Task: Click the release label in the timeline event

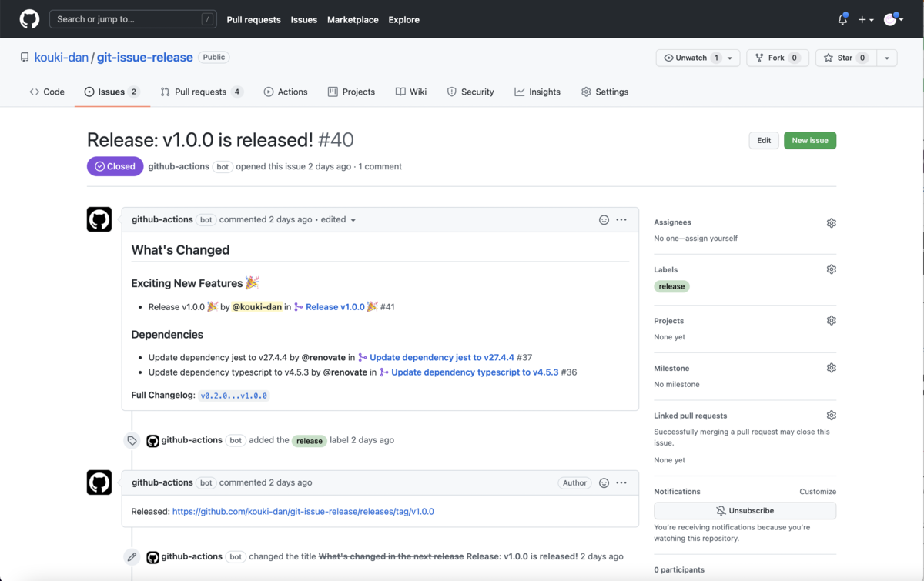Action: click(x=310, y=441)
